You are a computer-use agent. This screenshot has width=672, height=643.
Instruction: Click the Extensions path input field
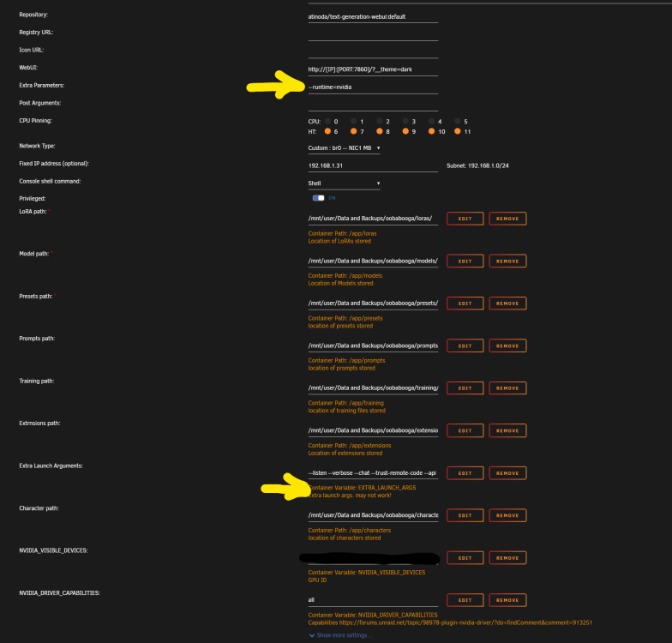[373, 430]
